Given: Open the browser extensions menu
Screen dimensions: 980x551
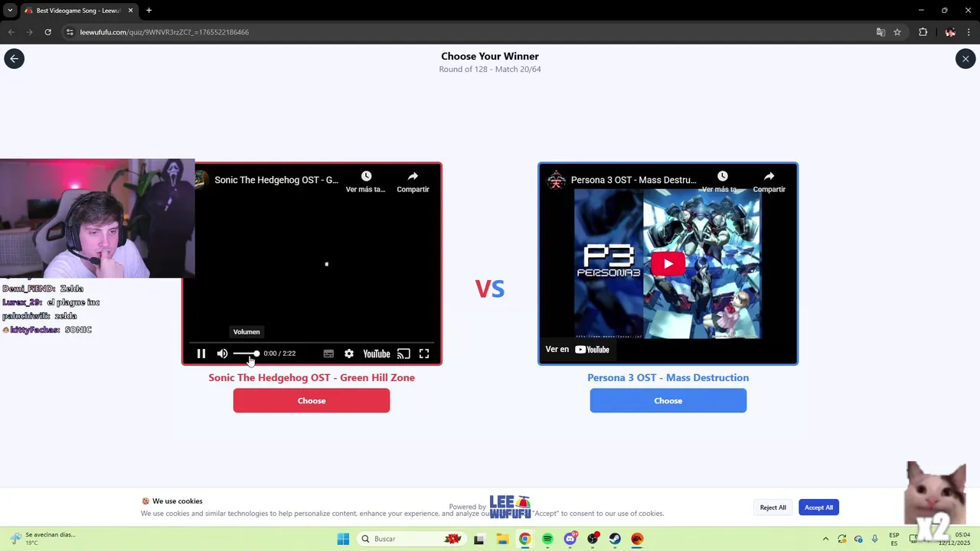Looking at the screenshot, I should pyautogui.click(x=923, y=32).
